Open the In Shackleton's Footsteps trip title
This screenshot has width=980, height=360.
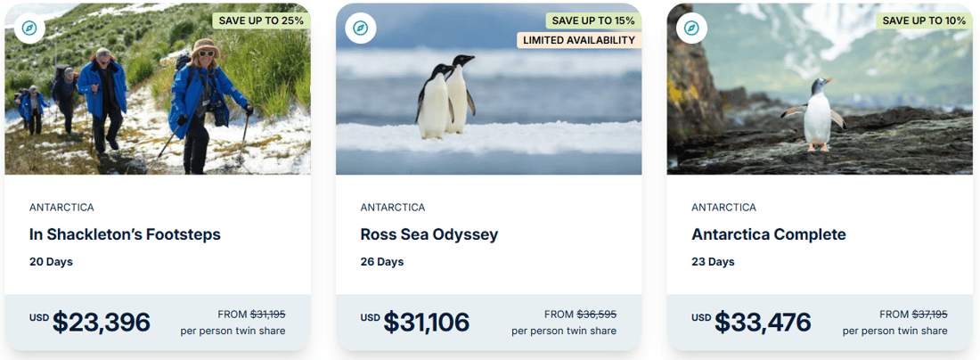point(125,235)
